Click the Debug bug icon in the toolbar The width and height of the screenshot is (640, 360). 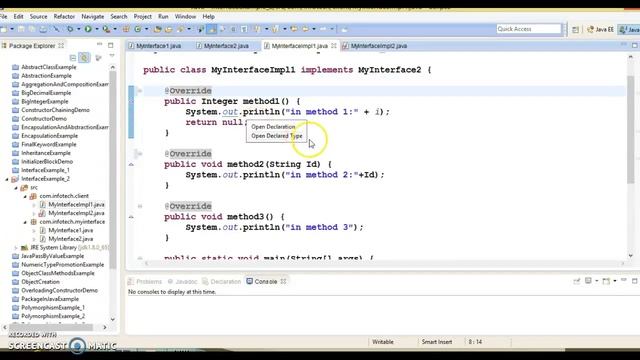[x=70, y=29]
